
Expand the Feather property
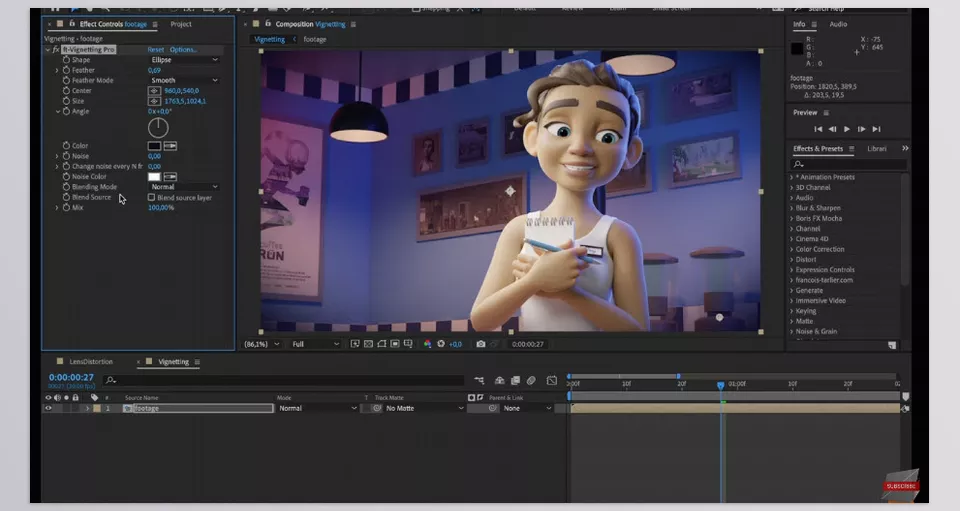pyautogui.click(x=57, y=70)
